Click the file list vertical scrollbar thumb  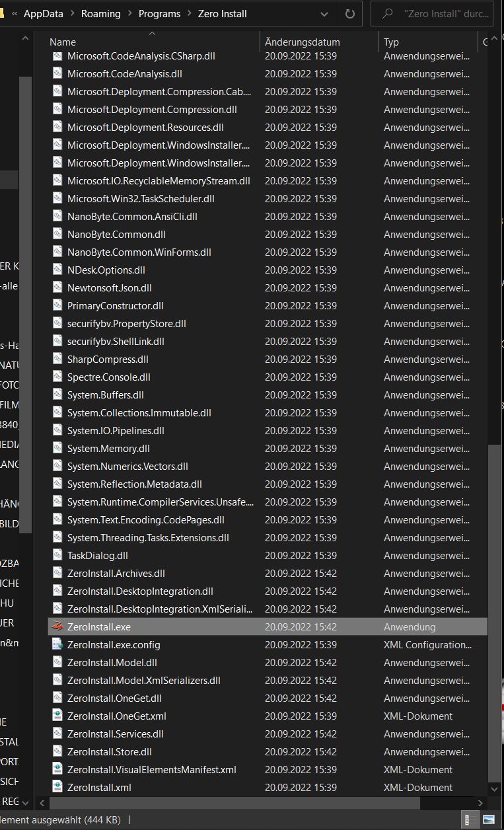tap(494, 615)
